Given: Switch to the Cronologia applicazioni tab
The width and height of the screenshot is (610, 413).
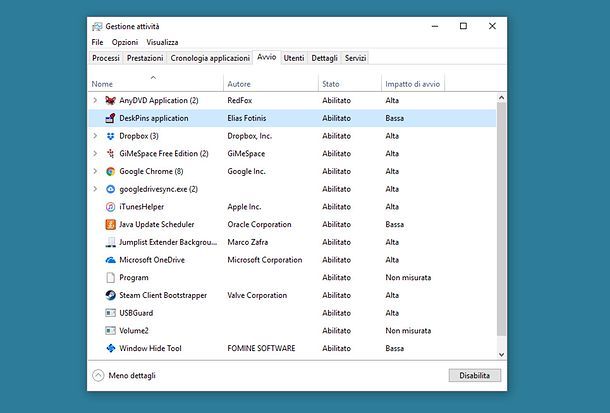Looking at the screenshot, I should pos(210,58).
